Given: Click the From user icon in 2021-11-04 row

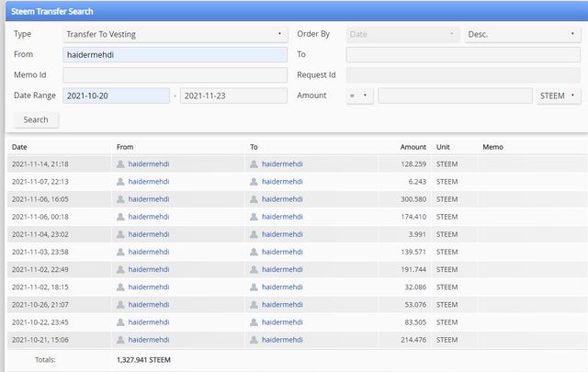Looking at the screenshot, I should pyautogui.click(x=120, y=234).
